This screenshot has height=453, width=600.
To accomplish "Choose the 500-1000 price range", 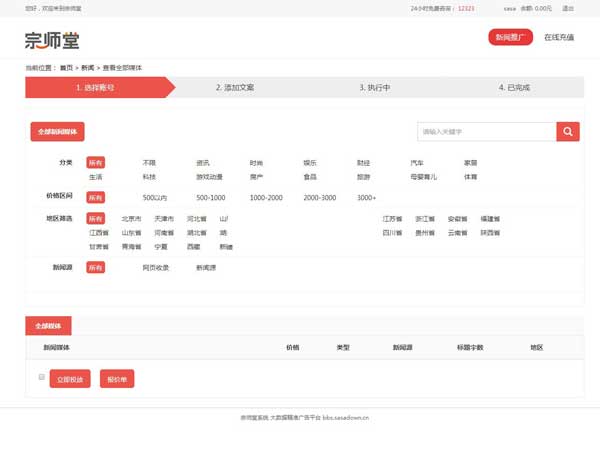I will click(211, 197).
